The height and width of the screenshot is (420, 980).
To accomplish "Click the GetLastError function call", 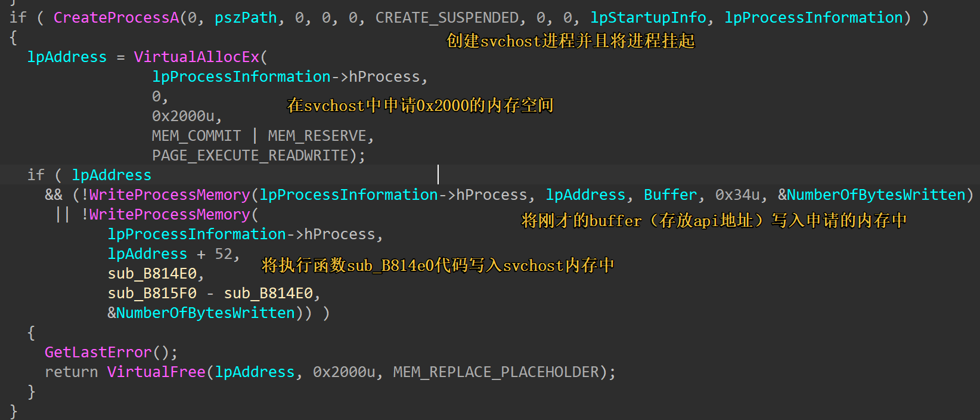I will coord(98,353).
